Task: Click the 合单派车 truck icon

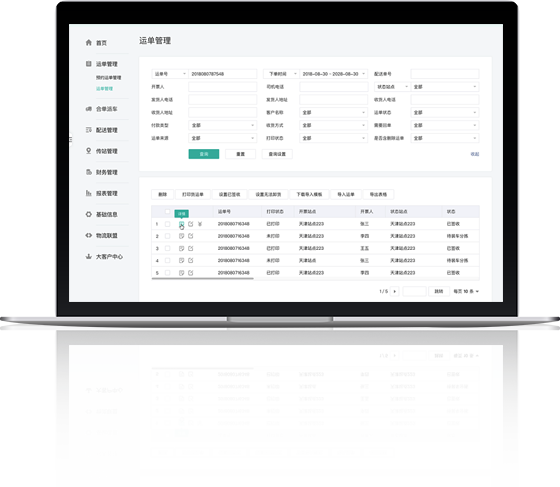Action: coord(89,109)
